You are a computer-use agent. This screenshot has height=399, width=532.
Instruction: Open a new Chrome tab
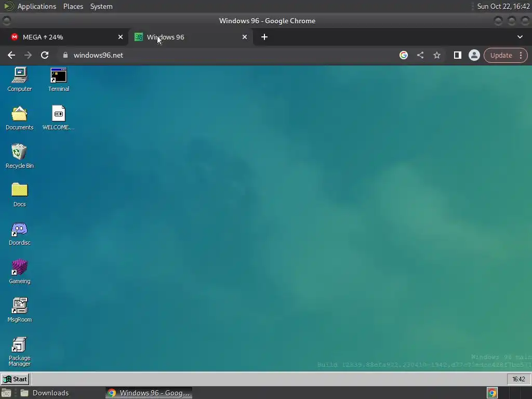coord(264,37)
